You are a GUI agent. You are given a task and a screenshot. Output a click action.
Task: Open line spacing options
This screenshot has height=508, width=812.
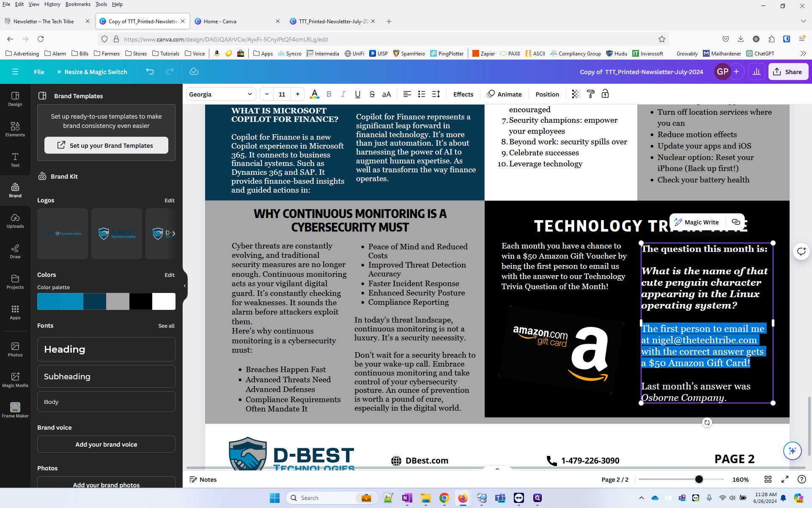coord(436,94)
